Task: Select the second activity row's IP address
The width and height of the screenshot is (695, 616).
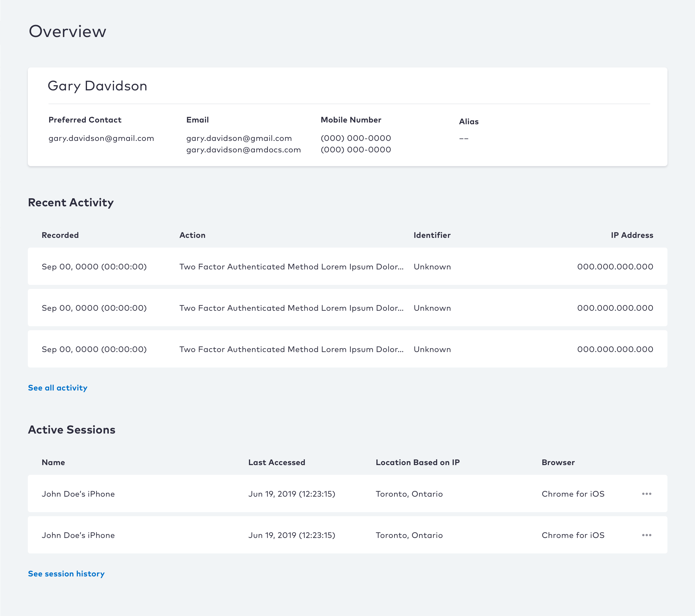Action: 615,308
